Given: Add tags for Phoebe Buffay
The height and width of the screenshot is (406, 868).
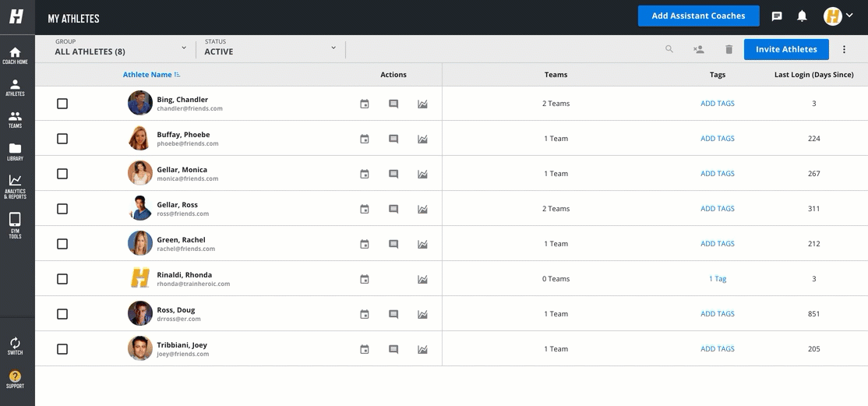Looking at the screenshot, I should [x=718, y=139].
